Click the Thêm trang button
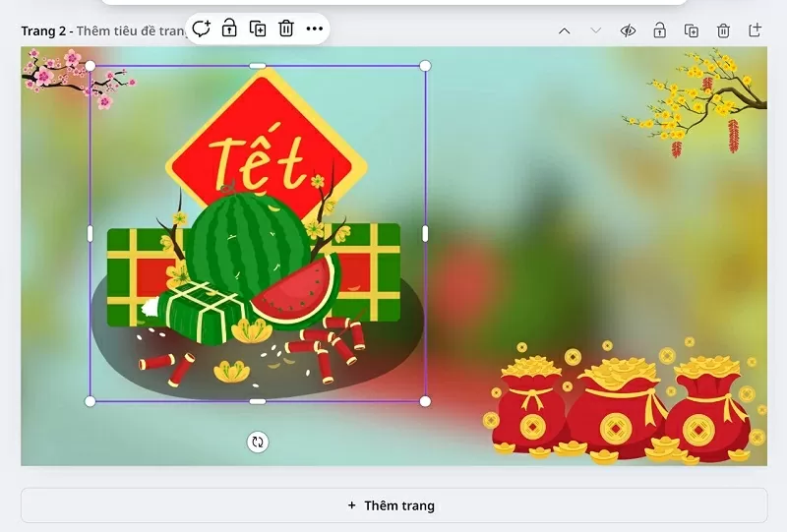This screenshot has height=532, width=787. [x=394, y=505]
